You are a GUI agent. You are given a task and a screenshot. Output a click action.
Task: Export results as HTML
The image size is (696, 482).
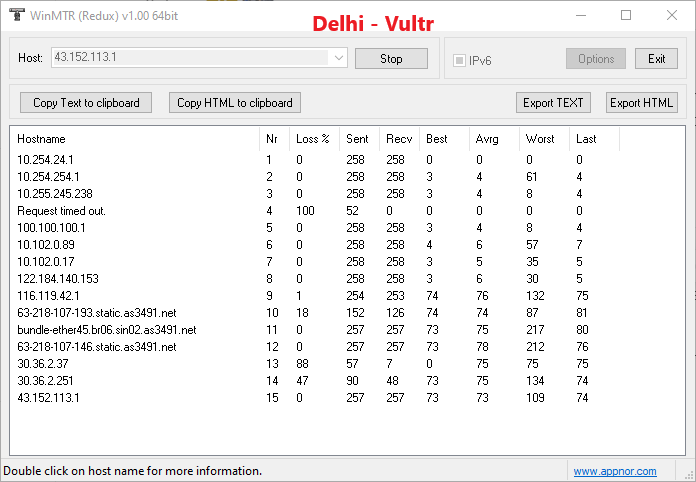pos(641,103)
